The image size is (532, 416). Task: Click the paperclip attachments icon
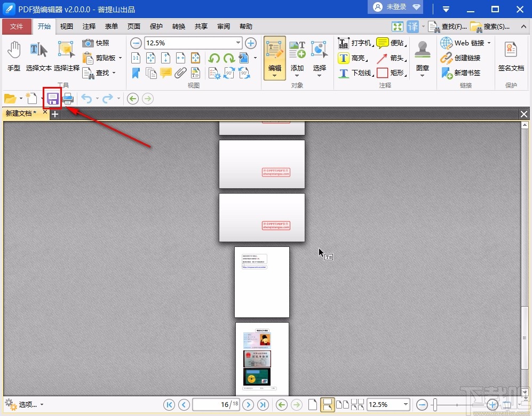tap(180, 73)
